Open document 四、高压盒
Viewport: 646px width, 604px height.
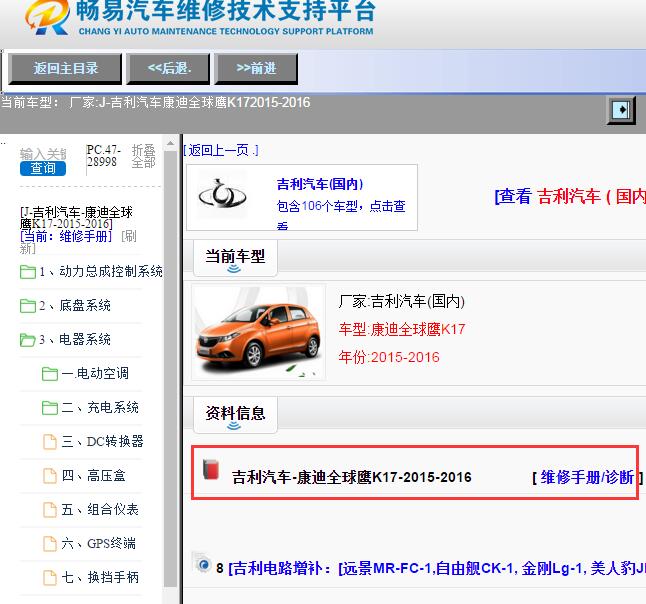(93, 475)
